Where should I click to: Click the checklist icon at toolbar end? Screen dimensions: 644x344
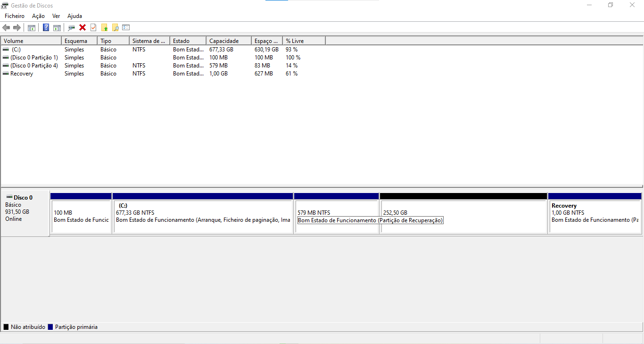[126, 27]
